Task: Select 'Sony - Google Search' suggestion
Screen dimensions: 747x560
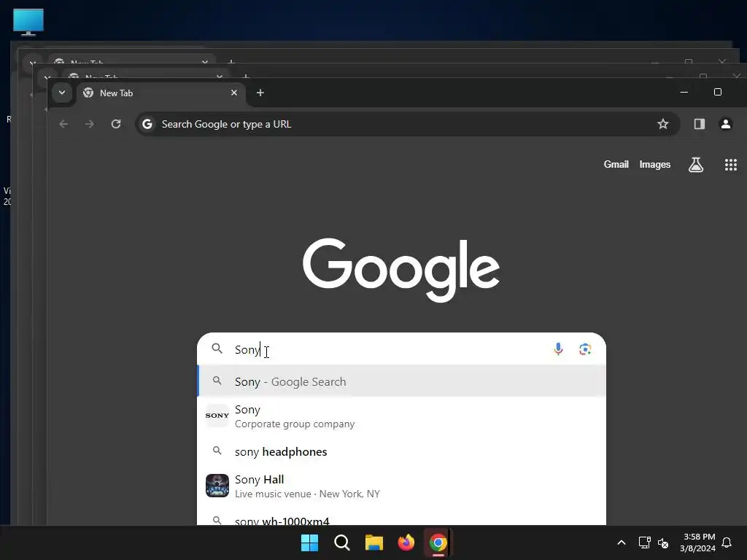Action: point(402,381)
